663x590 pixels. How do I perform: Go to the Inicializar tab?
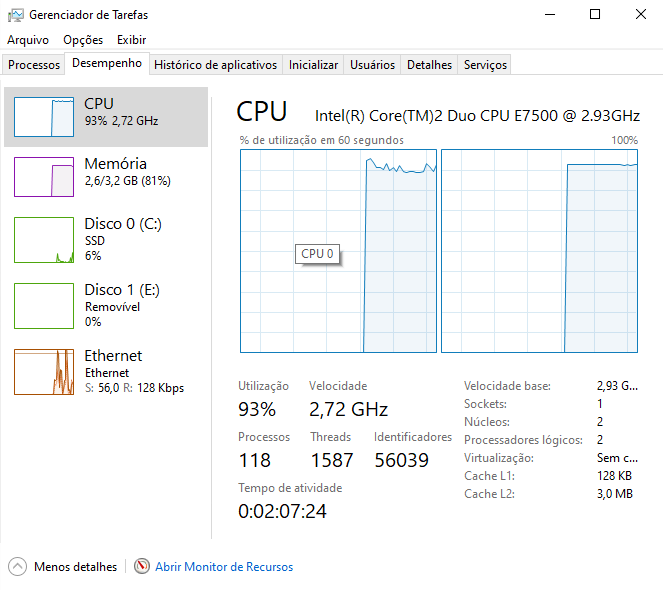tap(313, 65)
